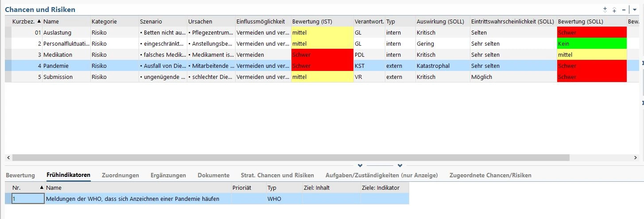Click the Eintrittswahrscheinlichkeit (SOLL) column header
Image resolution: width=644 pixels, height=219 pixels.
tap(513, 21)
